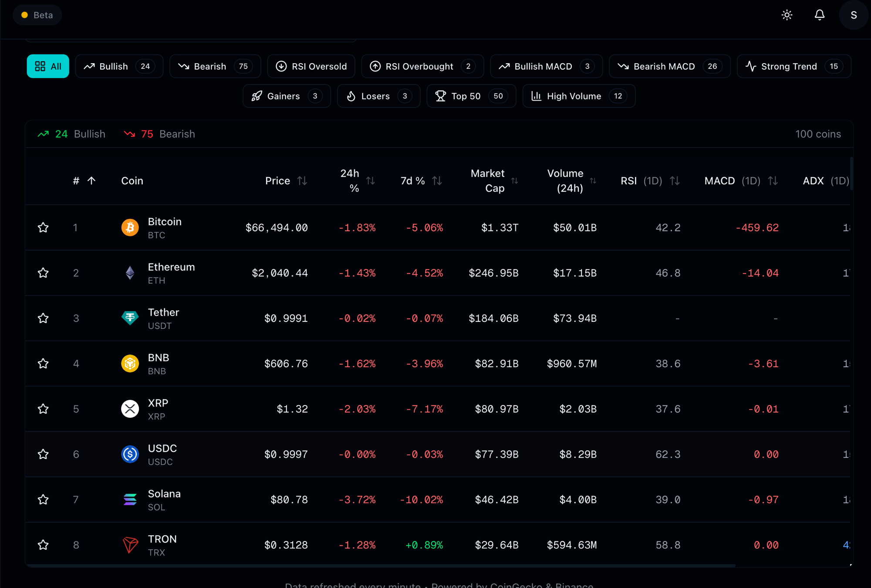Click the rocket icon on the Gainers filter
The image size is (871, 588).
pos(258,96)
